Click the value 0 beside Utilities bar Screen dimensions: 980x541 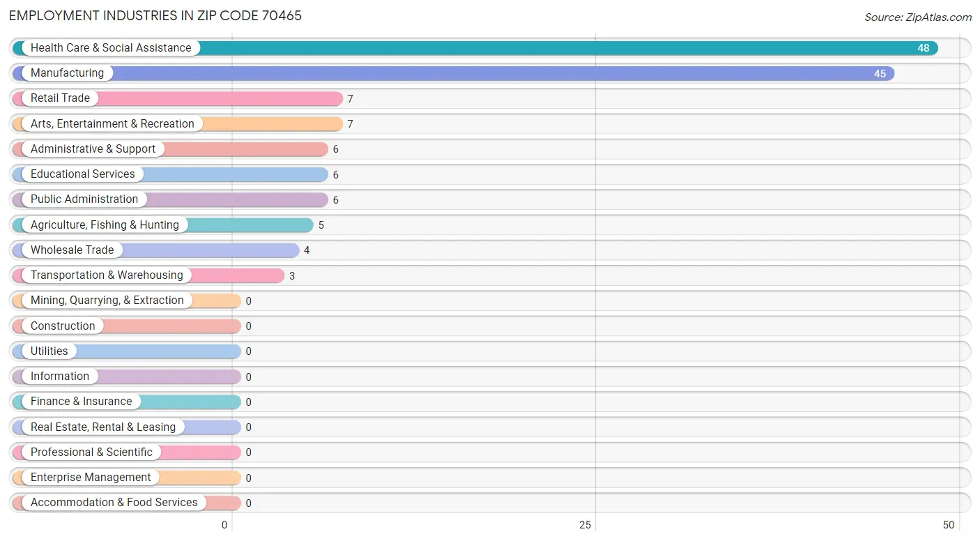[x=249, y=351]
